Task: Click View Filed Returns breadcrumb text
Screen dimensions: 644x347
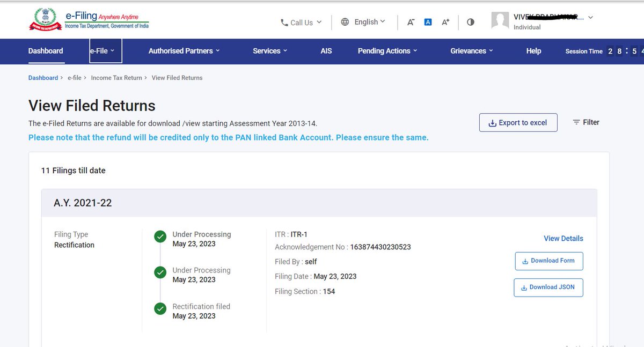Action: coord(177,78)
